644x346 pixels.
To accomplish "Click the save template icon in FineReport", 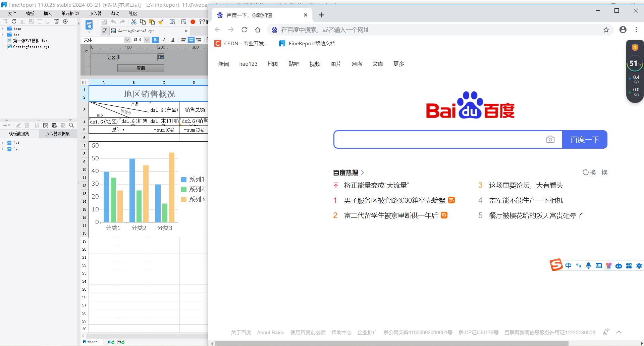I will coord(104,22).
